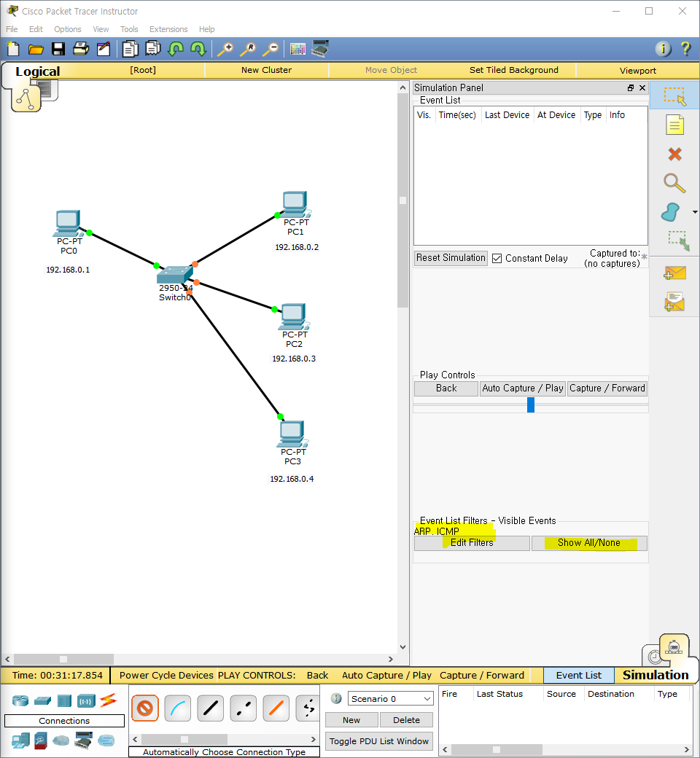Reset zoom with the R magnifier
Viewport: 700px width, 758px height.
pos(249,49)
